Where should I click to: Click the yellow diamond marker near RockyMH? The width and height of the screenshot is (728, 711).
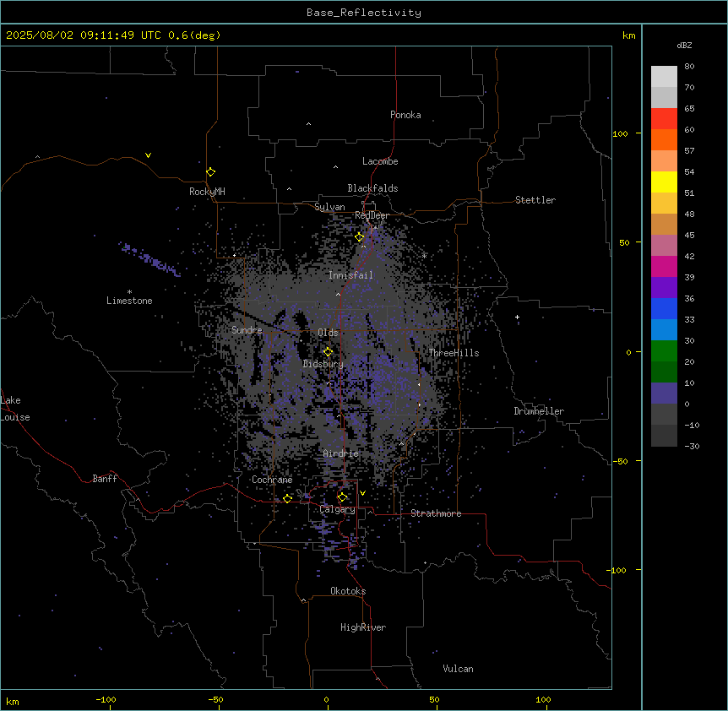tap(210, 172)
